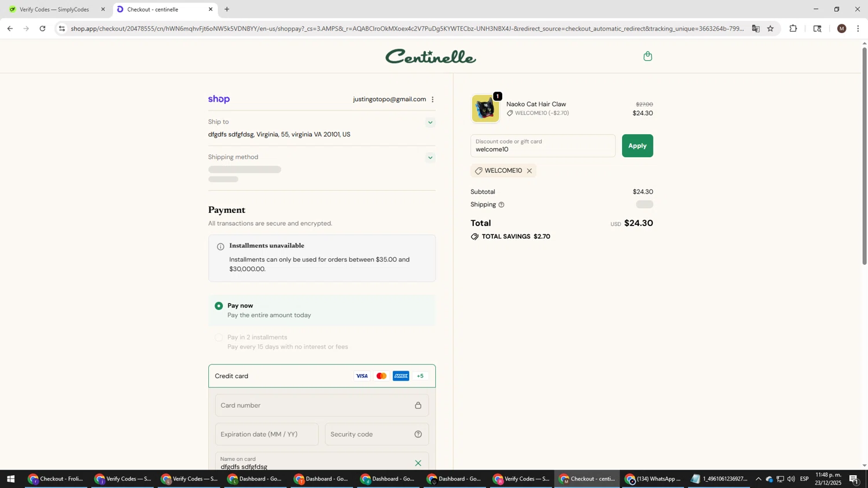Click email justingotopo@gmail.com
Viewport: 868px width, 488px height.
(389, 99)
